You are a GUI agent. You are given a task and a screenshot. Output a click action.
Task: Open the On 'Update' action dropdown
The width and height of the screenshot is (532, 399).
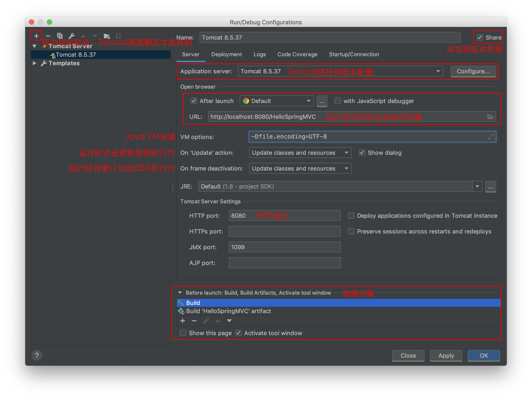point(300,153)
